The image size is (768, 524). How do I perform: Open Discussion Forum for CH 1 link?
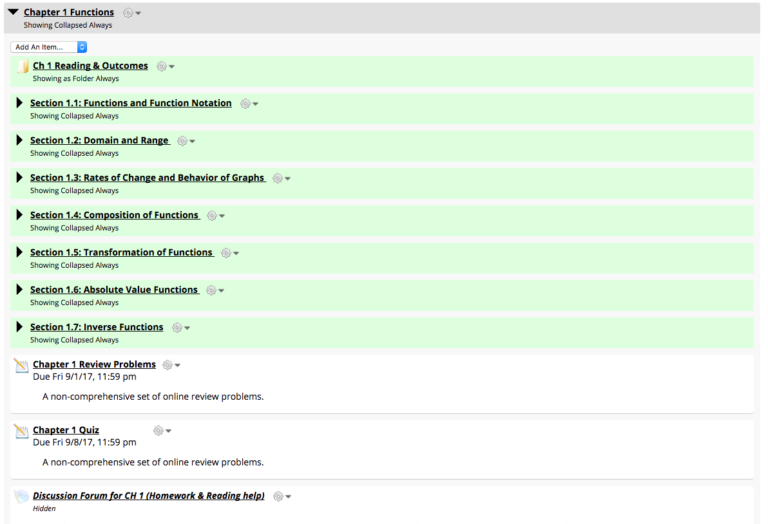[148, 496]
